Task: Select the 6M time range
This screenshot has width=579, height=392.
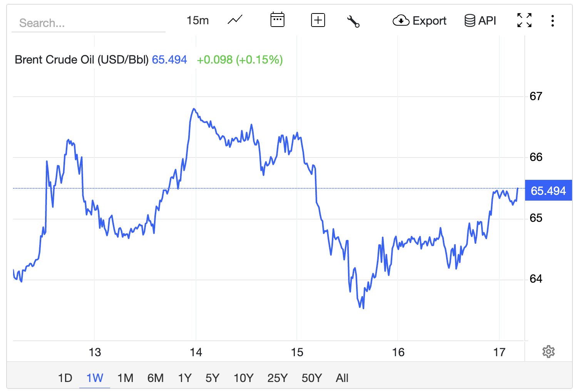Action: (156, 378)
